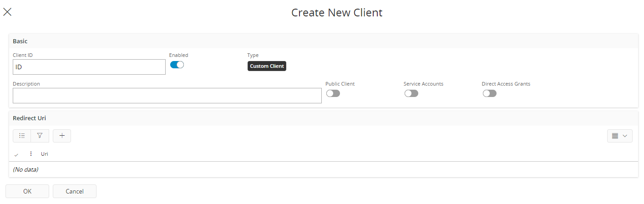Image resolution: width=644 pixels, height=204 pixels.
Task: Click the select-all checkmark in table header
Action: point(16,154)
